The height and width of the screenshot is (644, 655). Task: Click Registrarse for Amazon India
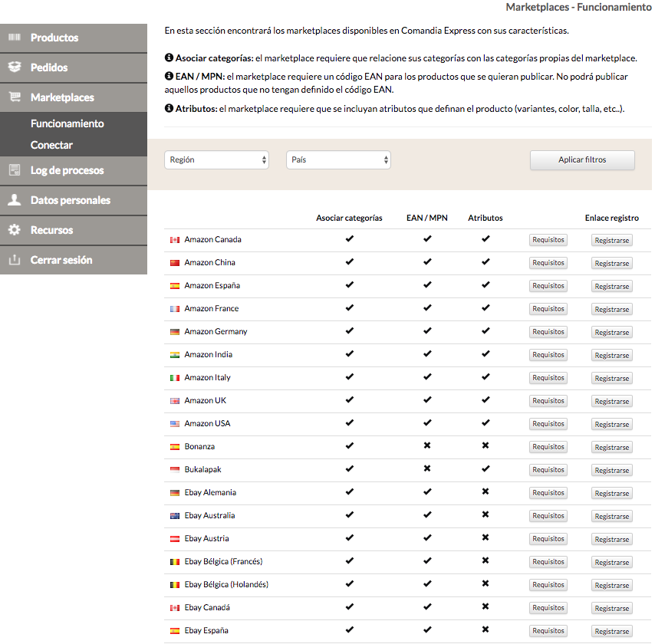pos(611,356)
